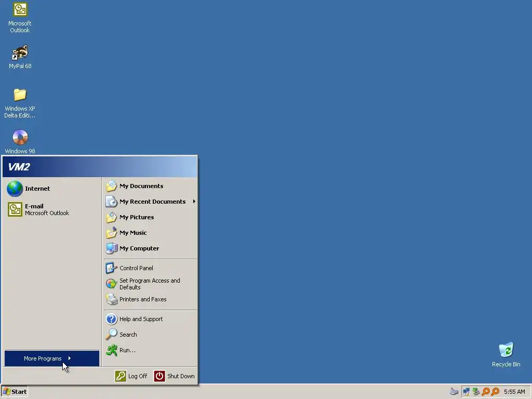The width and height of the screenshot is (532, 399).
Task: Open My Music folder
Action: (x=151, y=233)
